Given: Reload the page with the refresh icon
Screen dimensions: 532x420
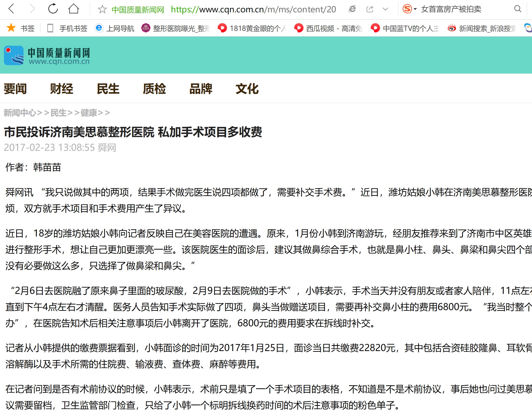Looking at the screenshot, I should [x=53, y=9].
